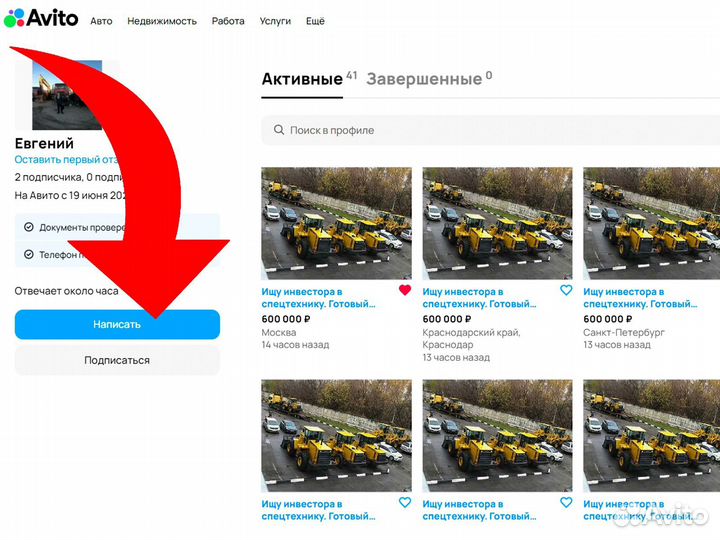Open Евгений's profile avatar photo
Viewport: 720px width, 540px height.
click(x=67, y=95)
